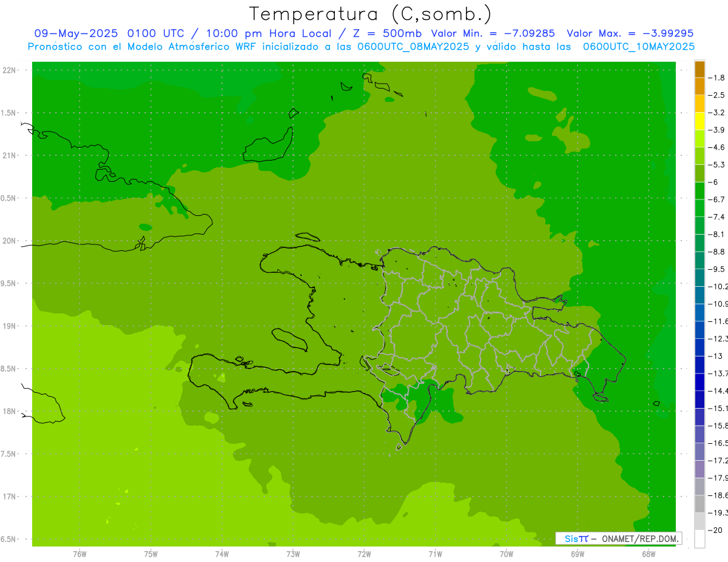Click the '74W' longitude axis label
Screen dimensions: 728x562
(222, 554)
